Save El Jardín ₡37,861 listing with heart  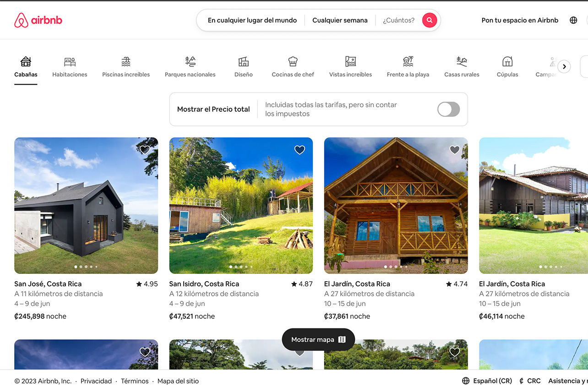click(x=454, y=150)
